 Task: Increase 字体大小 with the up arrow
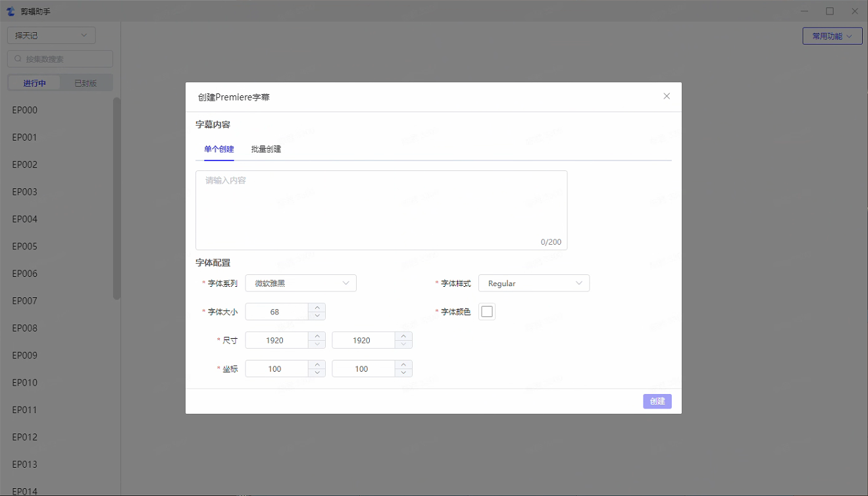317,307
